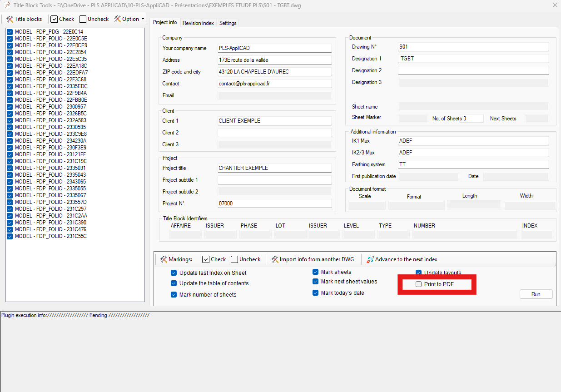Click the Advance to the next index icon
The height and width of the screenshot is (392, 561).
[370, 259]
